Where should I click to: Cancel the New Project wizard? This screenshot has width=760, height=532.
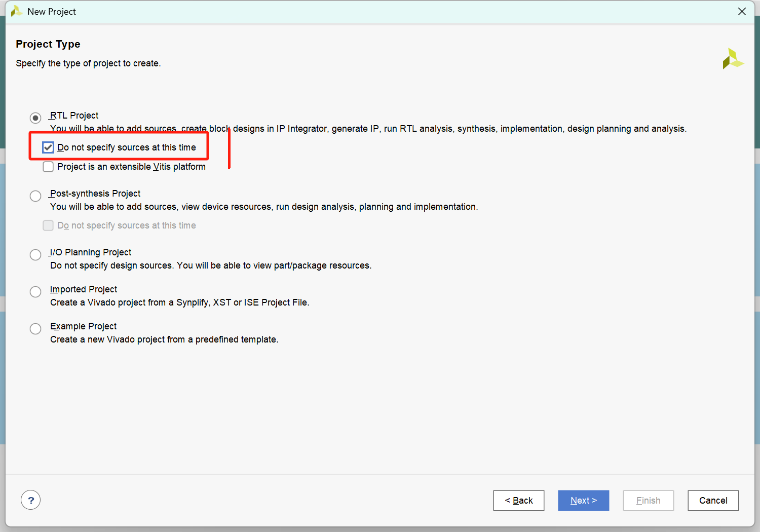(x=713, y=501)
